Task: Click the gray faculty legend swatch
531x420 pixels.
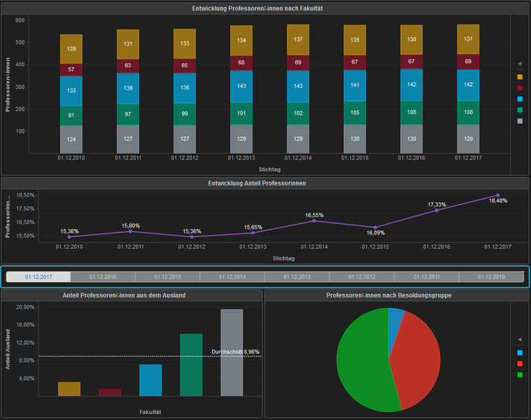Action: point(519,121)
